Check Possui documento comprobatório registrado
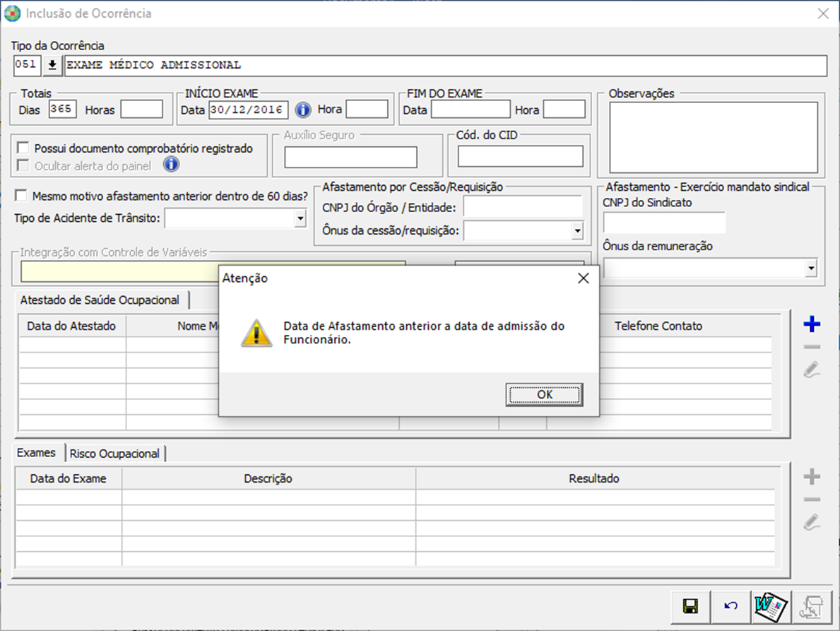This screenshot has height=631, width=840. point(23,147)
